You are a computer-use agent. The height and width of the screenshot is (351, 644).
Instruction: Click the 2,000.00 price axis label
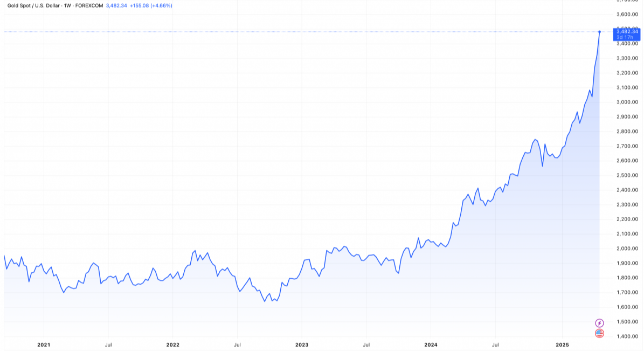click(627, 249)
